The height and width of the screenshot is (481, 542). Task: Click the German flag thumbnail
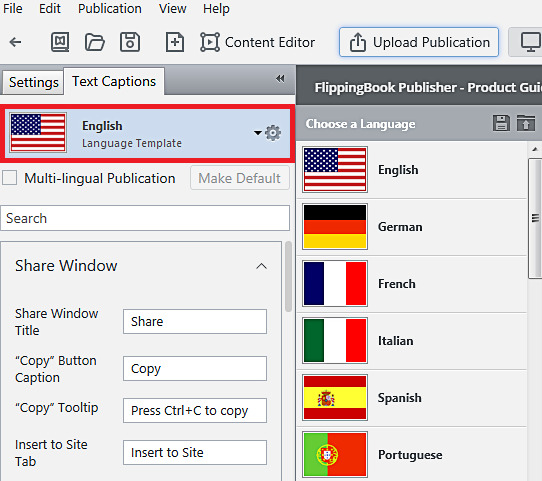pos(335,227)
